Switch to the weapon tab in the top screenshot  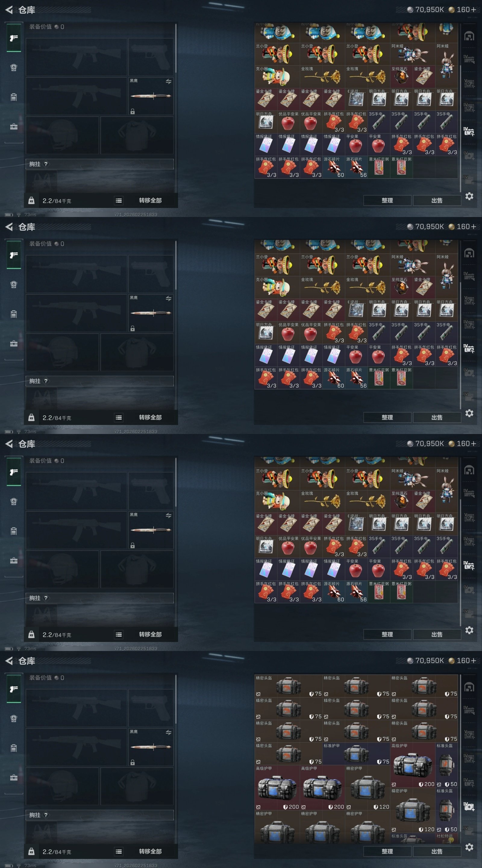pyautogui.click(x=14, y=38)
